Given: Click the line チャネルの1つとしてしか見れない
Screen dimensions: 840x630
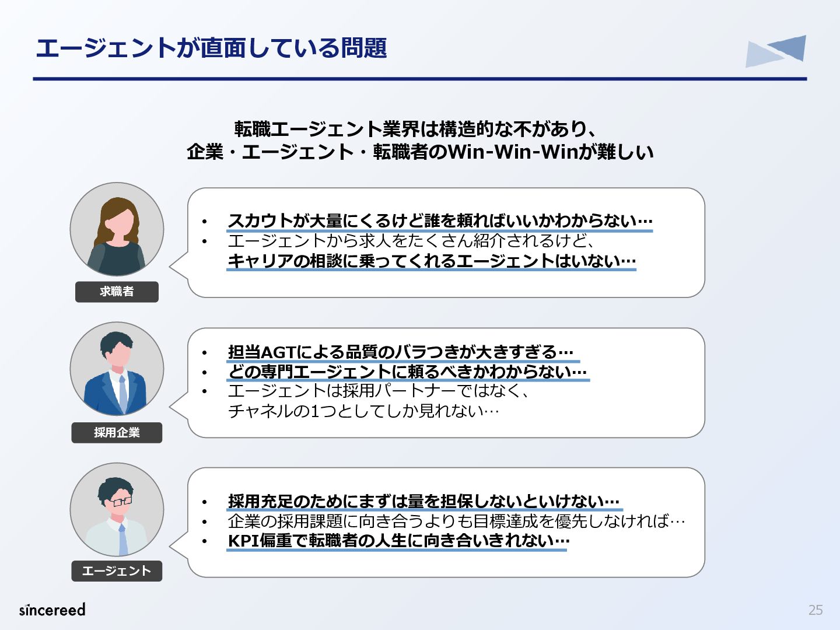Looking at the screenshot, I should tap(363, 411).
